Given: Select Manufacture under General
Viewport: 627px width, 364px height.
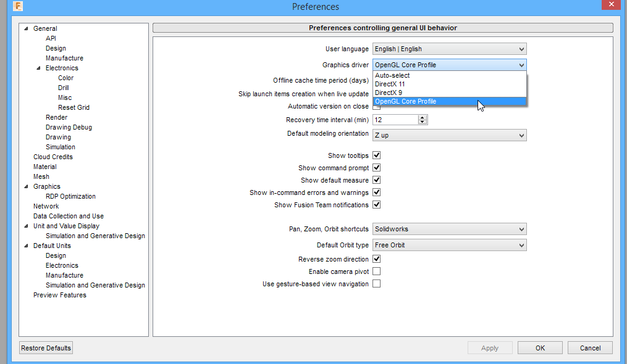Looking at the screenshot, I should (x=64, y=58).
